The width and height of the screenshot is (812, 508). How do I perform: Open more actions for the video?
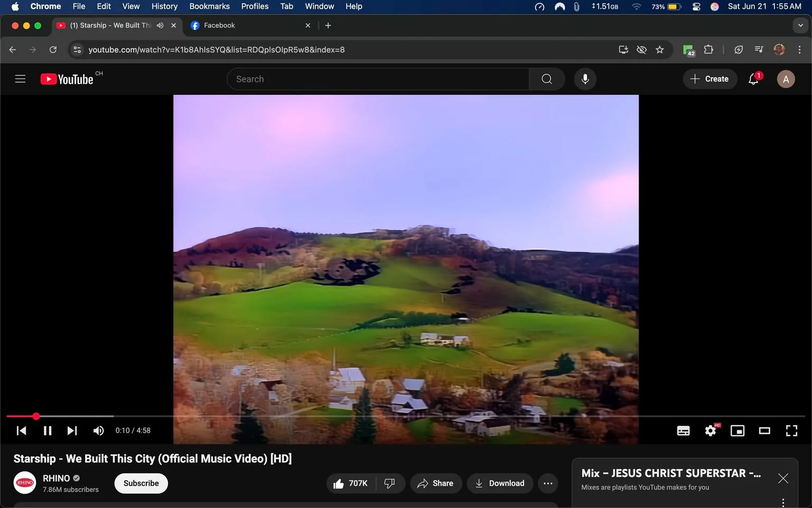click(548, 483)
